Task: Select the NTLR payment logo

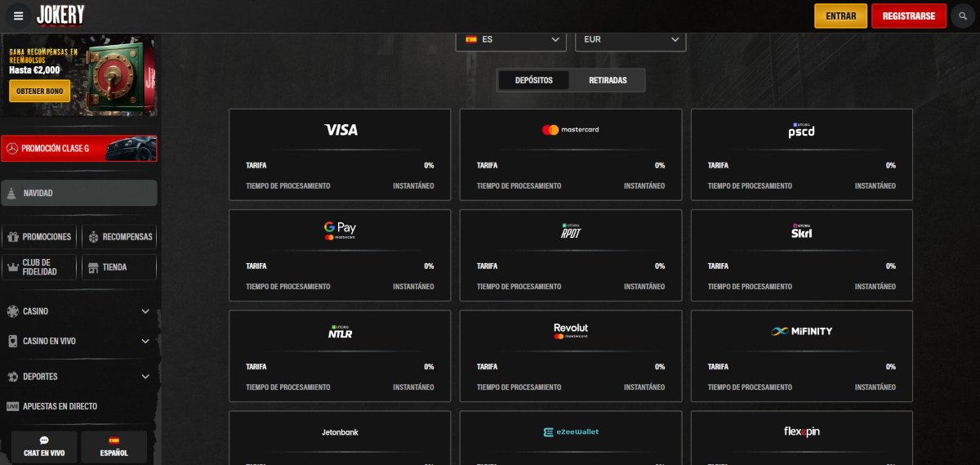Action: click(340, 331)
